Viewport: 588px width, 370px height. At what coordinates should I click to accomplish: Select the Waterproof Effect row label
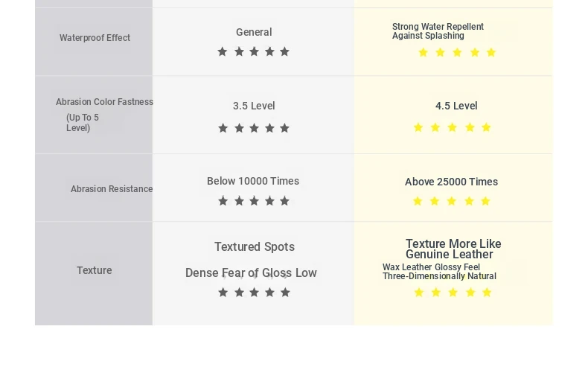95,38
